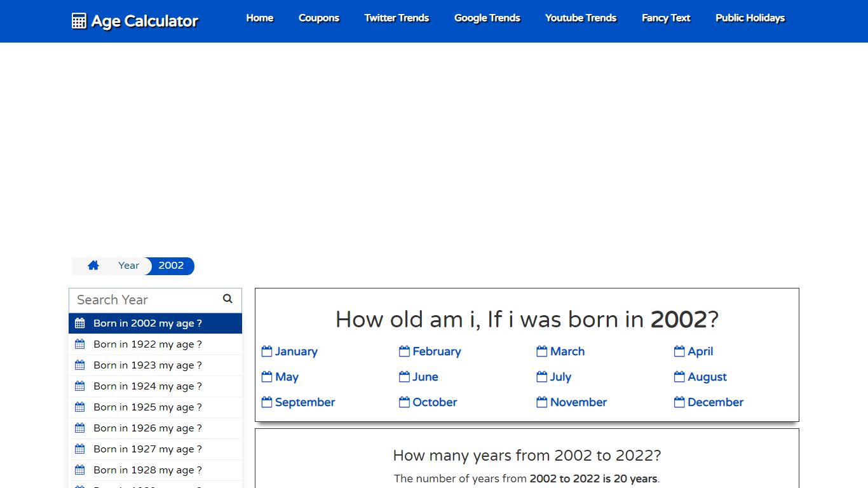Click calendar icon beside September
Image resolution: width=868 pixels, height=488 pixels.
267,402
